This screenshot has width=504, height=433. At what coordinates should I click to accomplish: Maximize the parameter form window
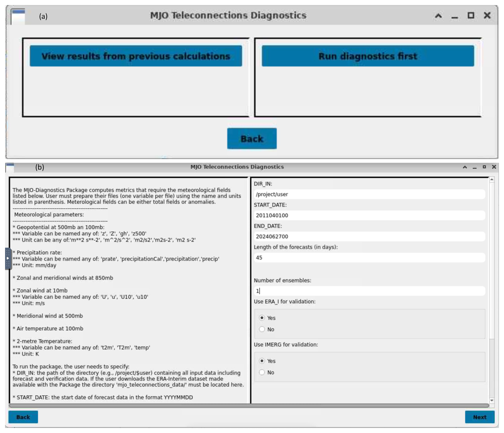[x=484, y=167]
